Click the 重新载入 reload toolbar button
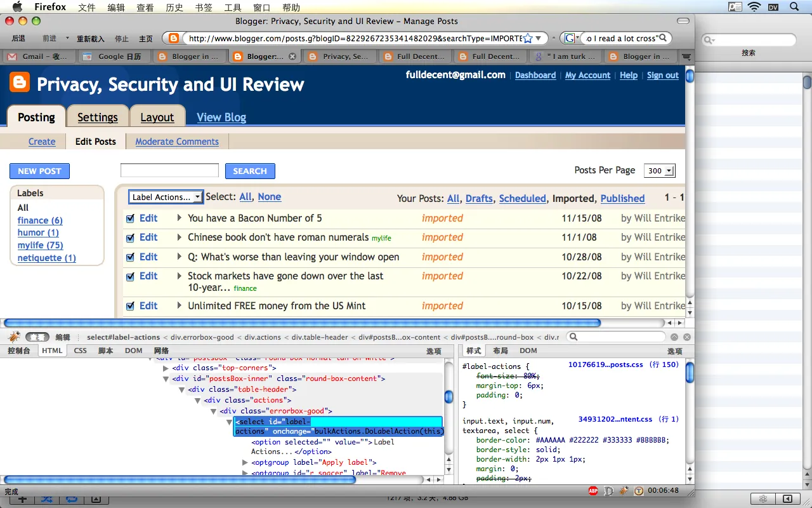Image resolution: width=812 pixels, height=508 pixels. (91, 39)
